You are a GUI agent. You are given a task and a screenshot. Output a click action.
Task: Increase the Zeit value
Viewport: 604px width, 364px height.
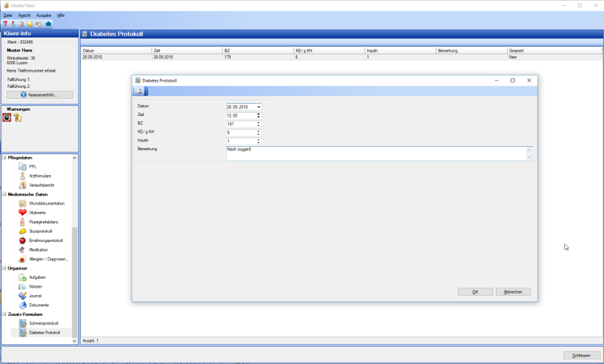point(258,114)
